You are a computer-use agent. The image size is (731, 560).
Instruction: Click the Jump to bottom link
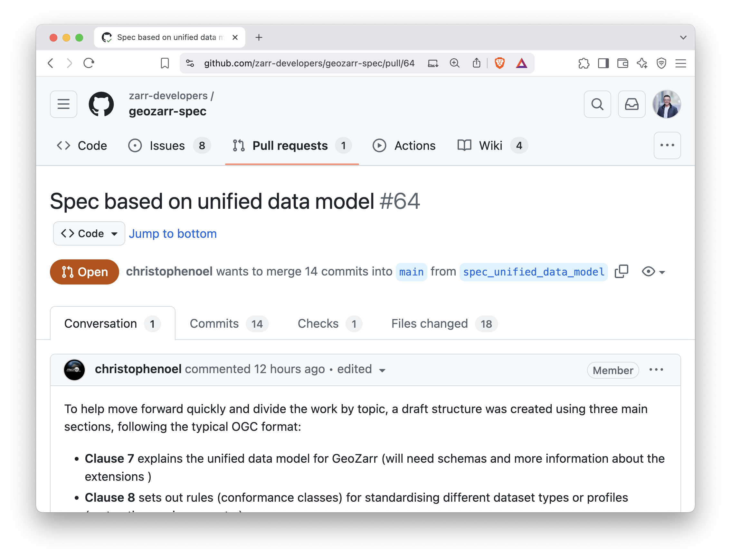point(172,233)
